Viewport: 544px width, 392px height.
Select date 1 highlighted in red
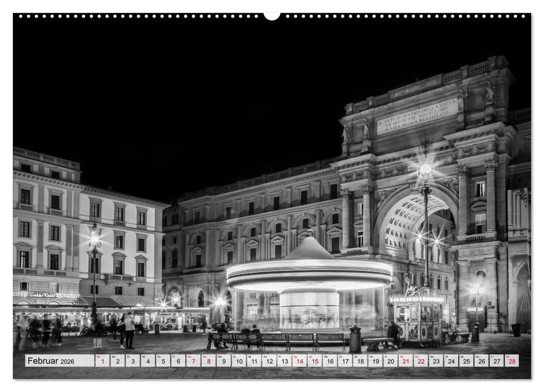tap(101, 361)
